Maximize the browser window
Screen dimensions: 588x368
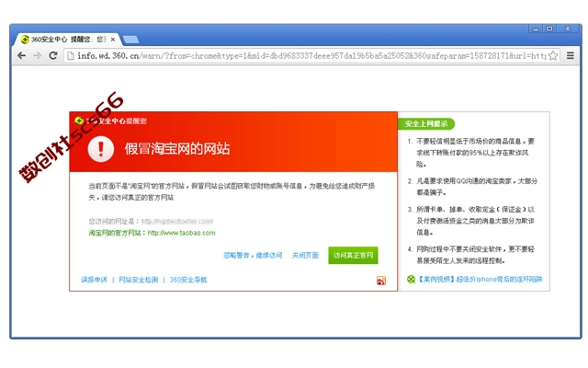[549, 29]
